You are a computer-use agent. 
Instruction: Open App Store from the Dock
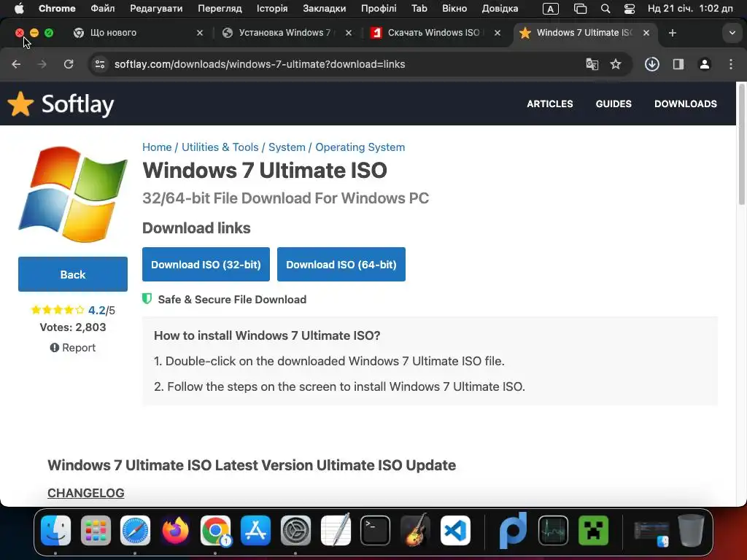256,531
